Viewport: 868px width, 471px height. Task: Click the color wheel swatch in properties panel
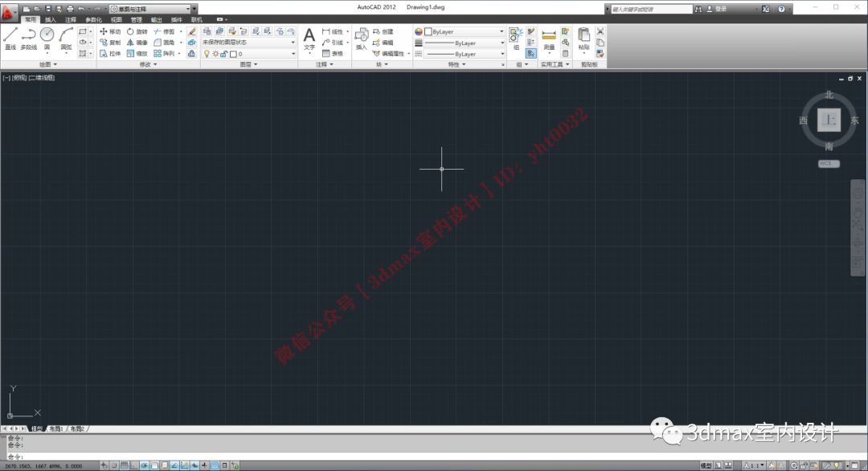[x=419, y=31]
